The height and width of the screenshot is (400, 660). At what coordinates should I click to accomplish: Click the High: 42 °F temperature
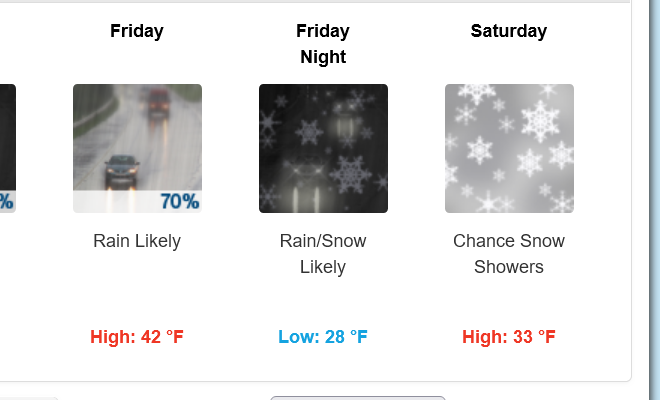tap(137, 337)
